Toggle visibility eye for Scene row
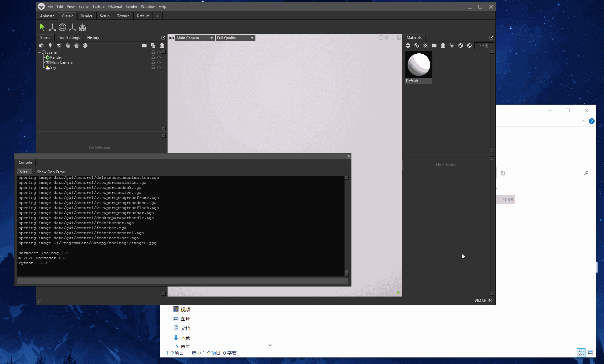The height and width of the screenshot is (364, 604). 159,52
